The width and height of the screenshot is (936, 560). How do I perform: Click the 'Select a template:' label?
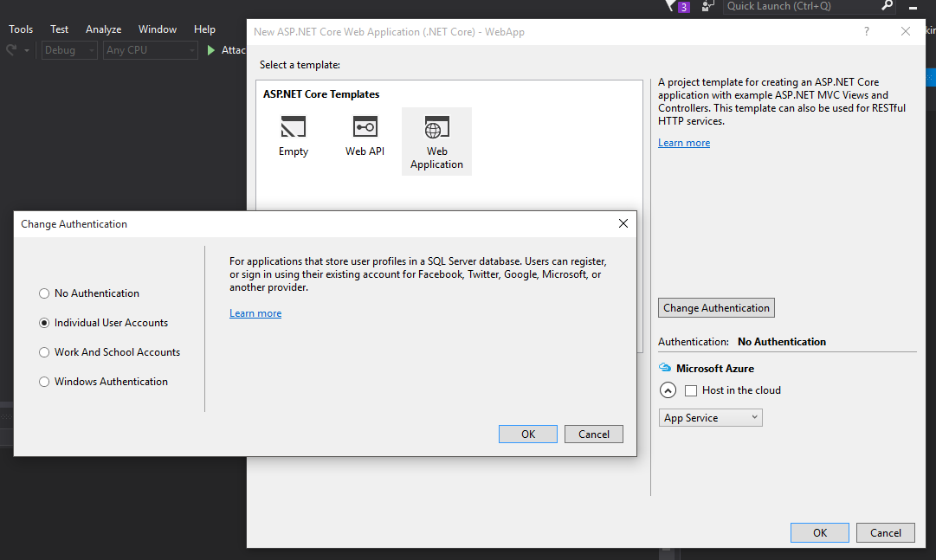tap(300, 64)
